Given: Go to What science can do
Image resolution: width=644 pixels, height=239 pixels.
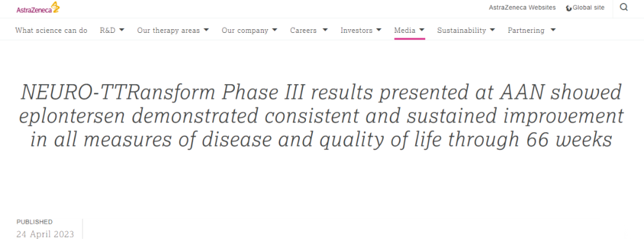Looking at the screenshot, I should [51, 30].
